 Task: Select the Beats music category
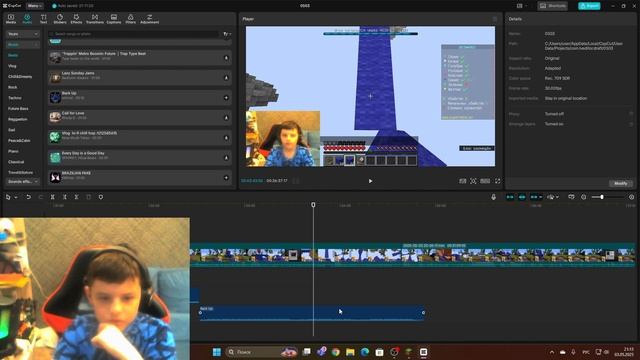[13, 56]
